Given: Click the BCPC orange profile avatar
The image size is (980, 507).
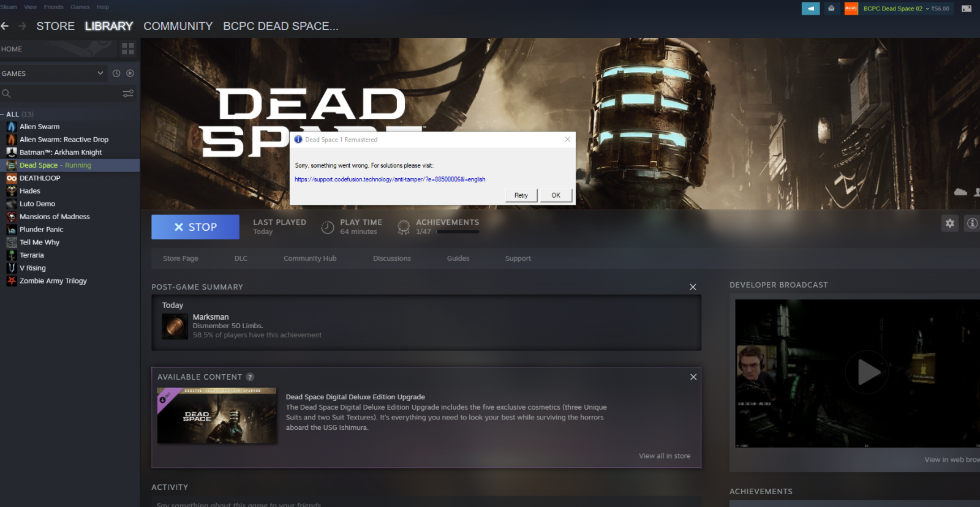Looking at the screenshot, I should tap(851, 9).
